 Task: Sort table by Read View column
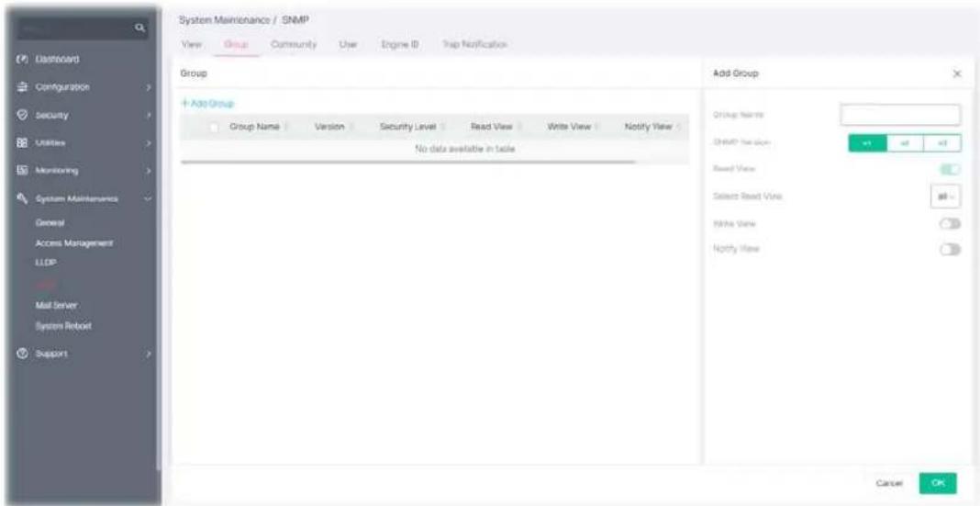[x=519, y=127]
